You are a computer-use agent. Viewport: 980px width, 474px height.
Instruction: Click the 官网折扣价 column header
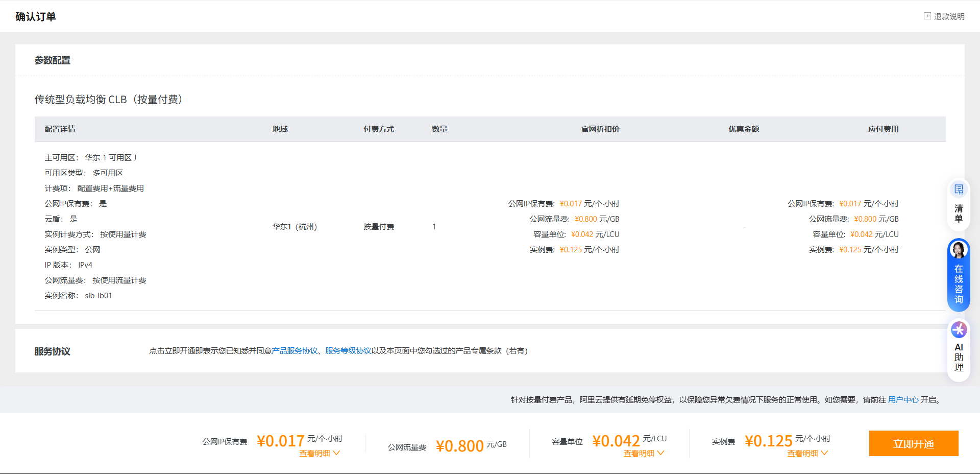pos(600,129)
